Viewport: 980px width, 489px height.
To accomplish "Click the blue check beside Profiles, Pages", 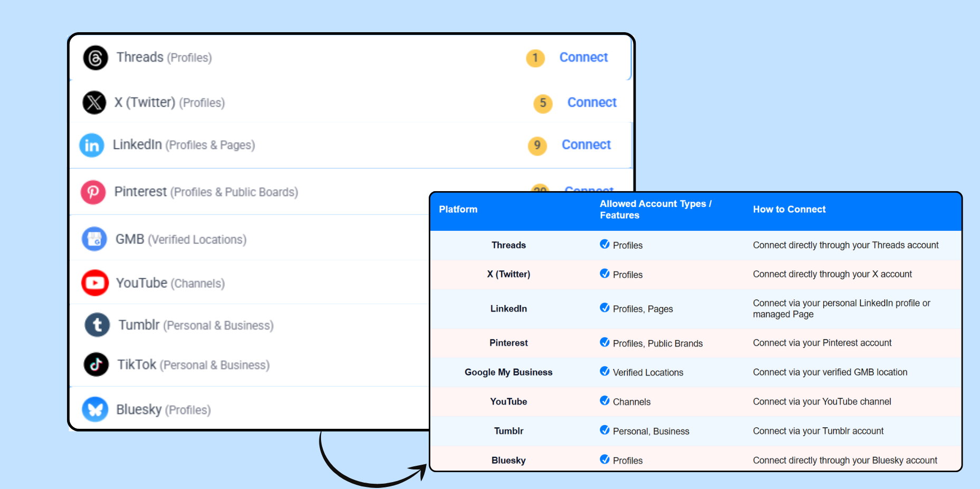I will point(605,308).
